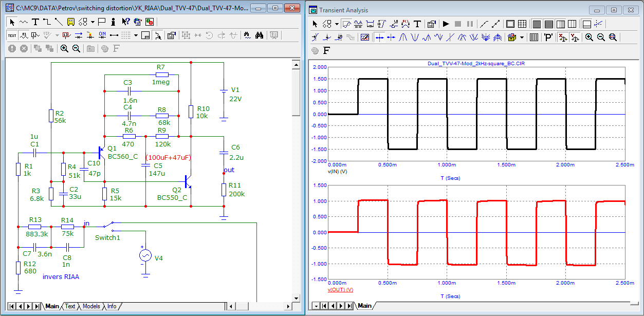Zoom out in the Transient Analysis window
Viewport: 644px width, 316px height.
click(601, 38)
